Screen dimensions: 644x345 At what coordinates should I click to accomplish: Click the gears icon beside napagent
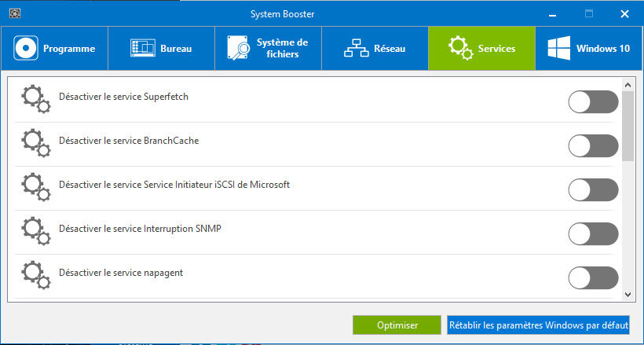[35, 275]
